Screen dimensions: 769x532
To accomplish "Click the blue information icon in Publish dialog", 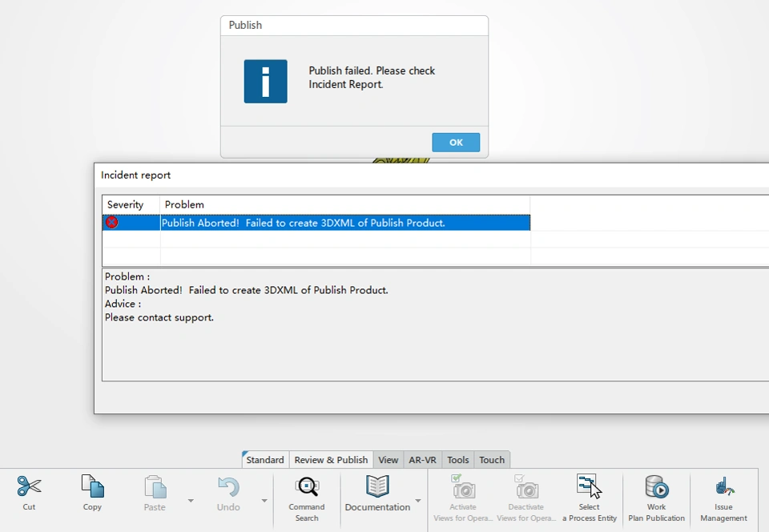I will tap(266, 82).
